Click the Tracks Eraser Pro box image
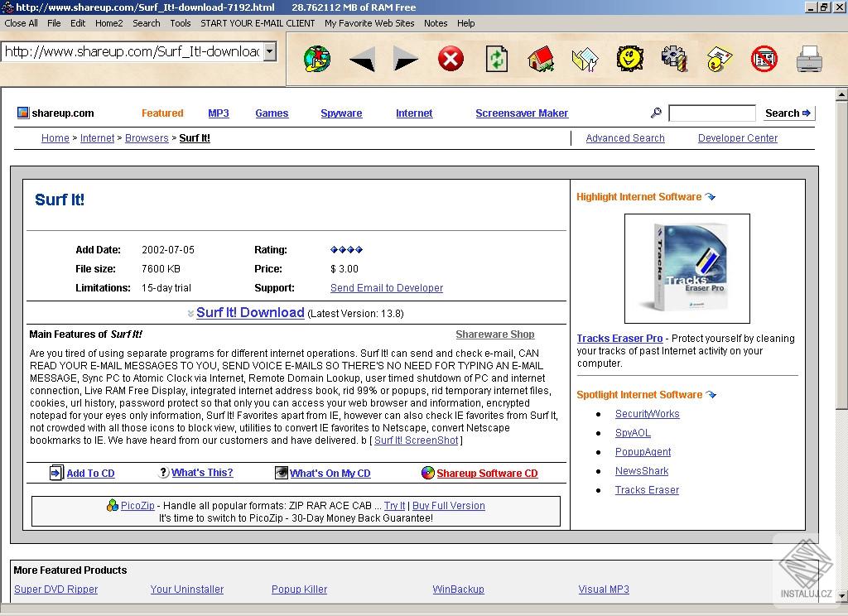This screenshot has width=848, height=616. click(687, 268)
